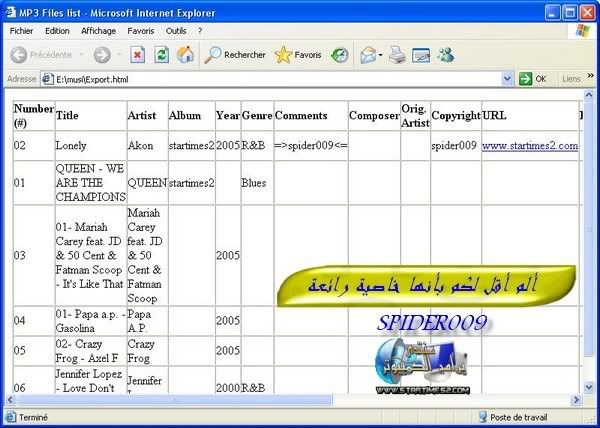Click the horizontal scrollbar right arrow
The height and width of the screenshot is (428, 600).
click(576, 400)
